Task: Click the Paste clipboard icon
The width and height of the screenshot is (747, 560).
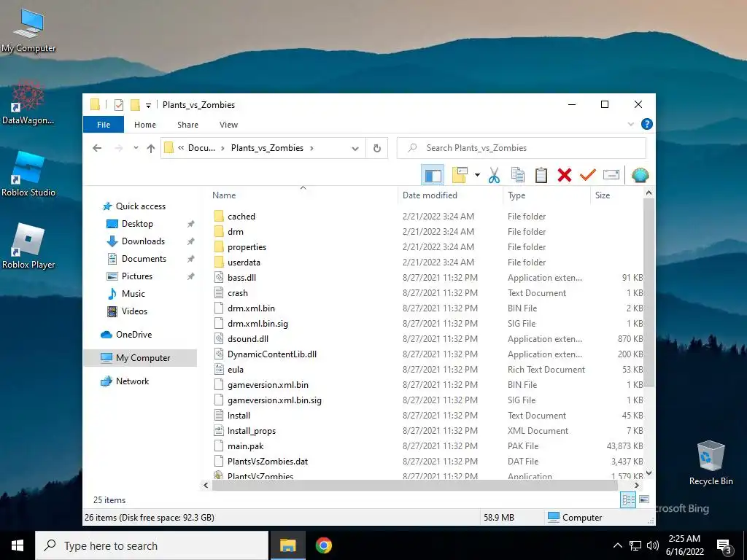Action: (x=541, y=175)
